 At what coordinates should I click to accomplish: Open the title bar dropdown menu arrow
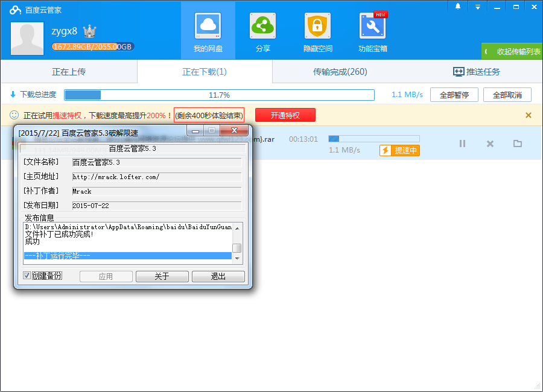pos(478,7)
